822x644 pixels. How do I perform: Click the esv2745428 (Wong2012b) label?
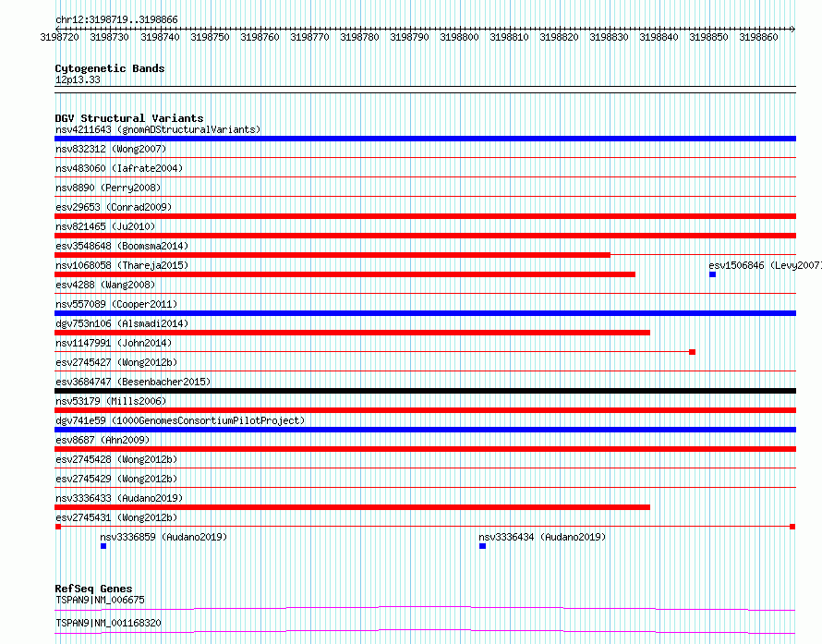tap(116, 459)
